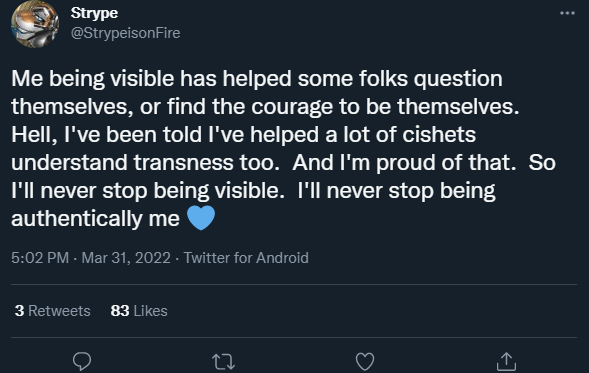Open the 5:02 PM timestamp link
589x373 pixels.
(x=40, y=258)
